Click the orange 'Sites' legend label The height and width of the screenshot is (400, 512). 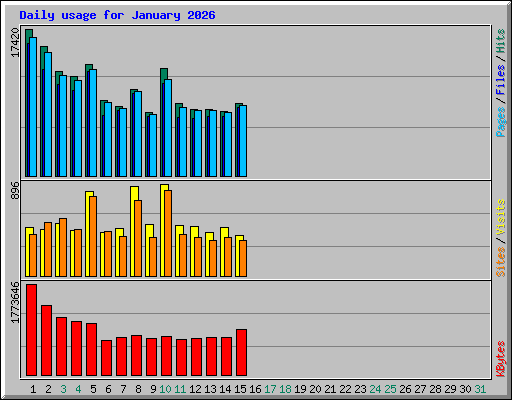[500, 262]
